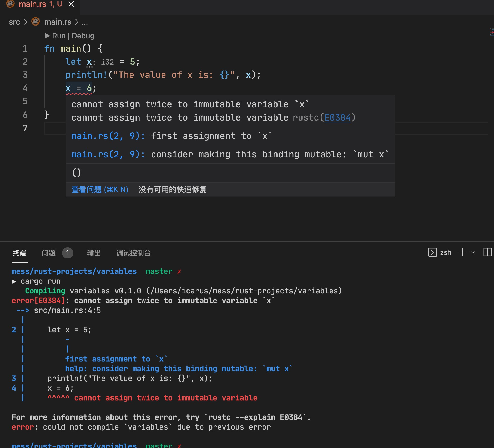Viewport: 494px width, 448px height.
Task: Click the src/main.rs:4:5 path in terminal
Action: tap(67, 310)
